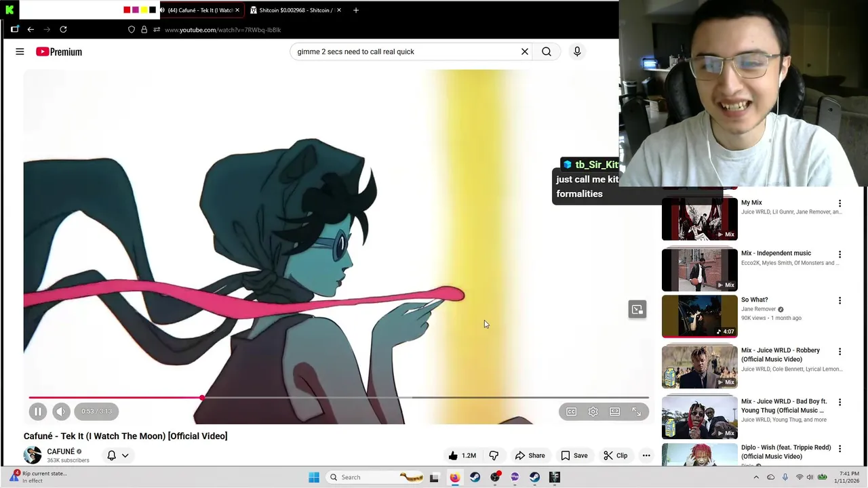
Task: Save the video to a playlist
Action: coord(574,455)
